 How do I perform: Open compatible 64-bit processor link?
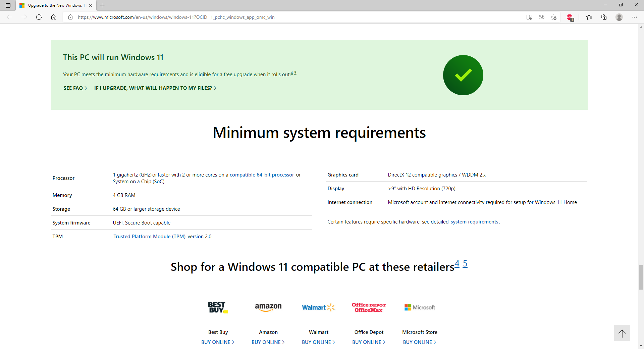(262, 175)
